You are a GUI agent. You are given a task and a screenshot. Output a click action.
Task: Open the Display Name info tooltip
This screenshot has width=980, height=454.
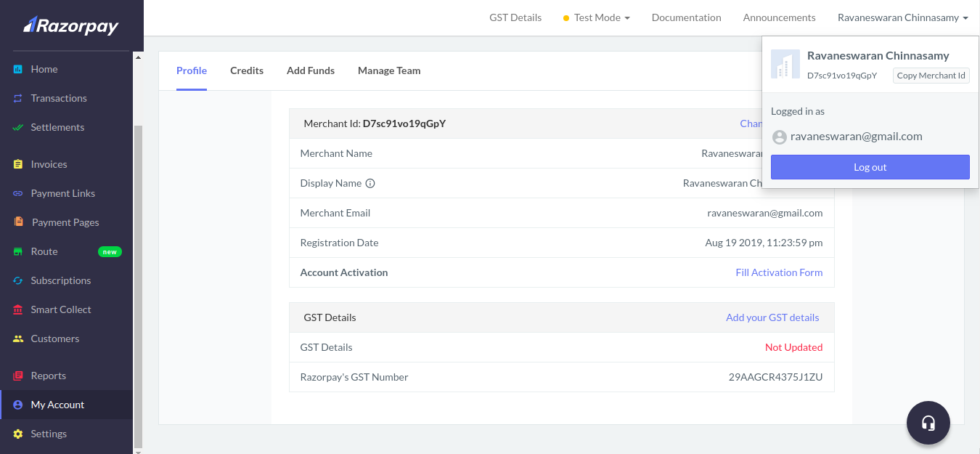click(x=371, y=183)
